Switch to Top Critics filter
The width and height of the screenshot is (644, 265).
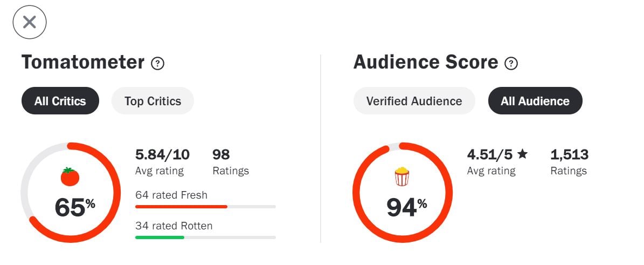[153, 101]
